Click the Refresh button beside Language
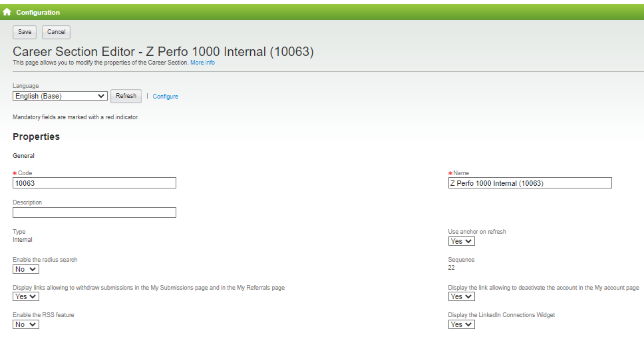The image size is (644, 337). pyautogui.click(x=126, y=96)
